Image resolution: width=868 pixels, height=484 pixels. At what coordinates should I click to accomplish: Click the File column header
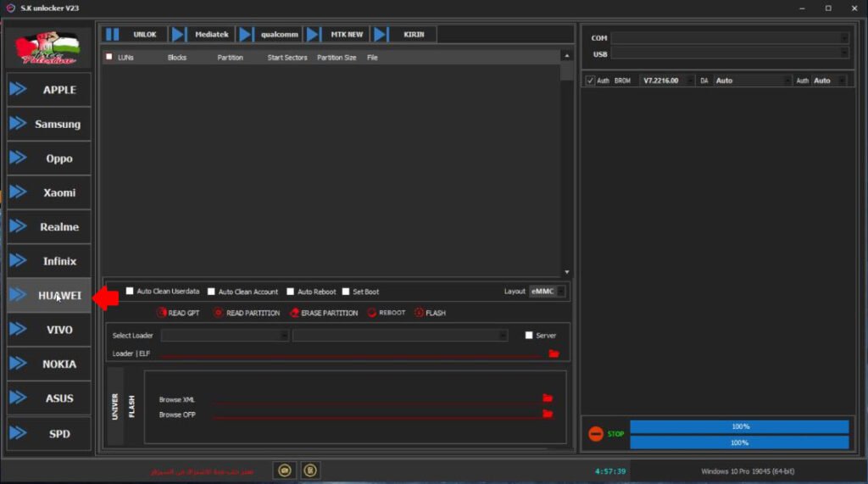coord(372,58)
